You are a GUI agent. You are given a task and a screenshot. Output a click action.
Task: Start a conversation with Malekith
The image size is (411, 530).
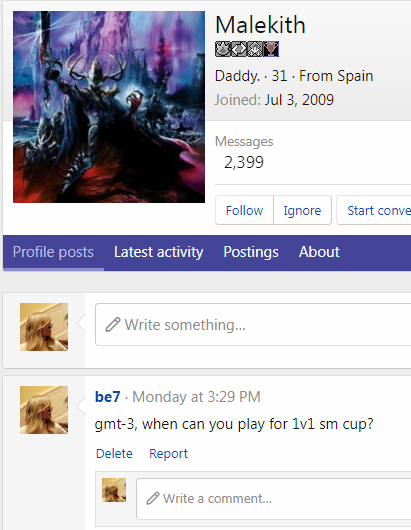point(374,210)
